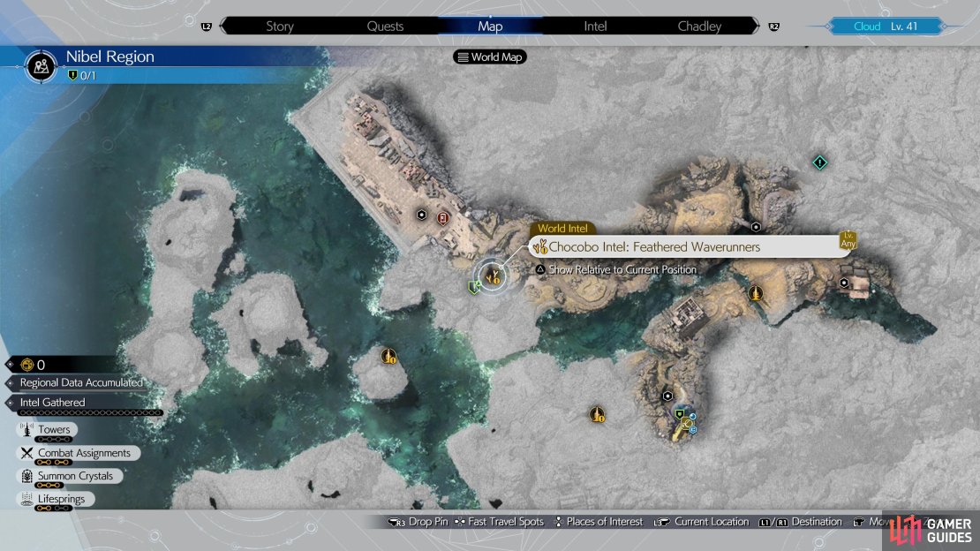Viewport: 980px width, 551px height.
Task: Select the white hexagon marker near the far-east building
Action: [844, 283]
